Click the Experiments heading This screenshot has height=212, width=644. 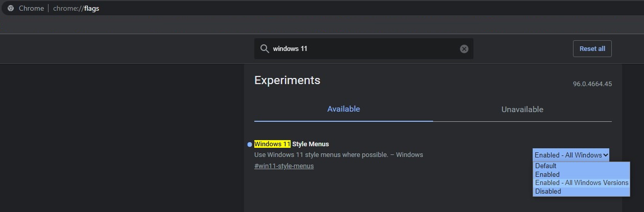287,80
